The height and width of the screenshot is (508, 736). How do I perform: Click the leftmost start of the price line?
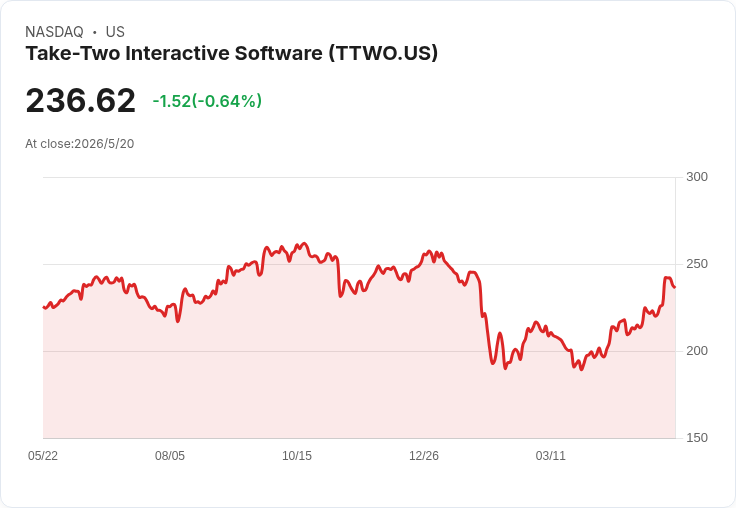pos(44,308)
